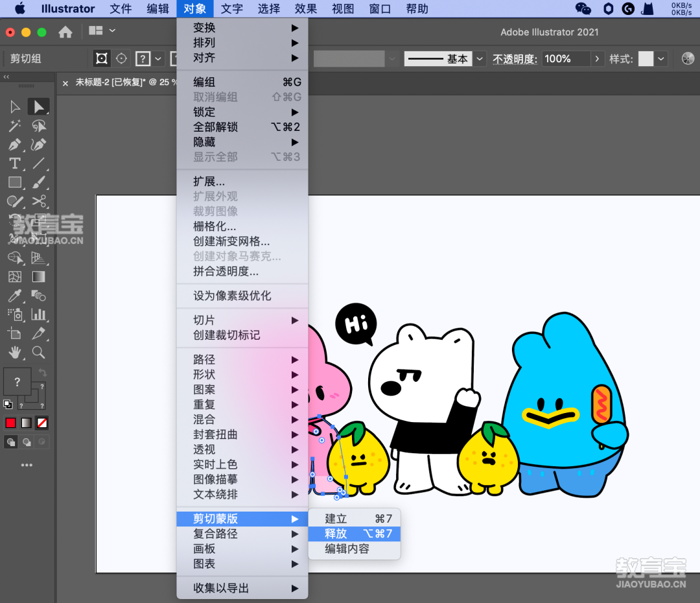This screenshot has width=700, height=603.
Task: Click the opacity 100% field
Action: click(566, 58)
